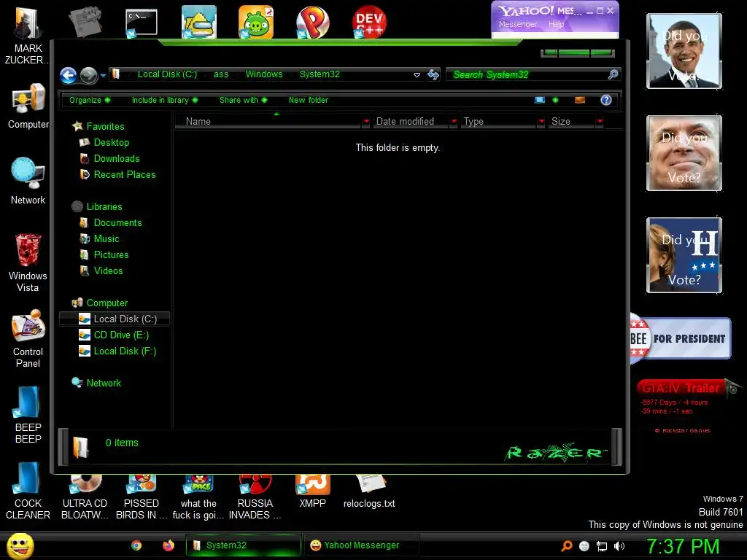This screenshot has width=747, height=560.
Task: Toggle the preview pane icon
Action: pos(580,100)
